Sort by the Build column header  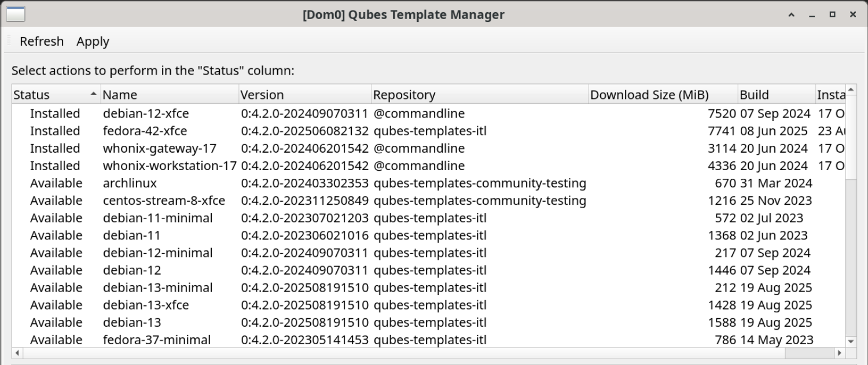[x=775, y=94]
